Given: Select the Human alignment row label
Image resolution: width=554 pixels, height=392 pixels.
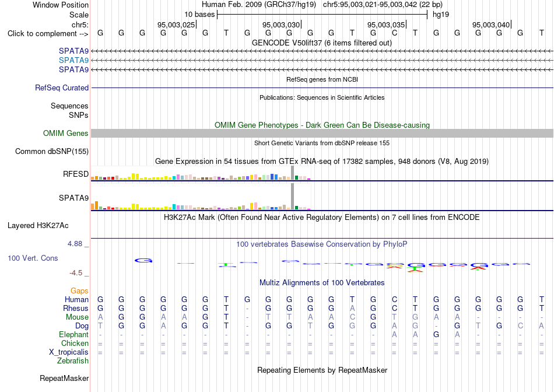Looking at the screenshot, I should click(76, 299).
